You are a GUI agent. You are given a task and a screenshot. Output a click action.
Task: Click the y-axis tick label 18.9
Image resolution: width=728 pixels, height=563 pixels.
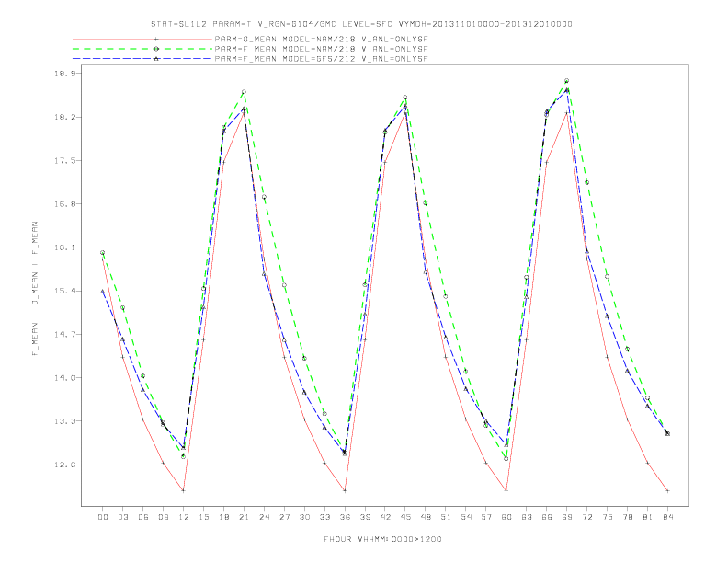66,74
